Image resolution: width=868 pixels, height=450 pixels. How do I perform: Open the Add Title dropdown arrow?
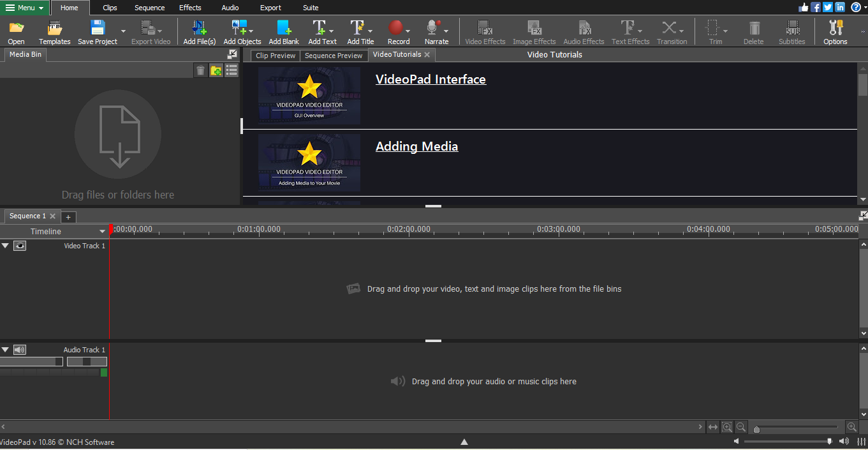pos(370,31)
